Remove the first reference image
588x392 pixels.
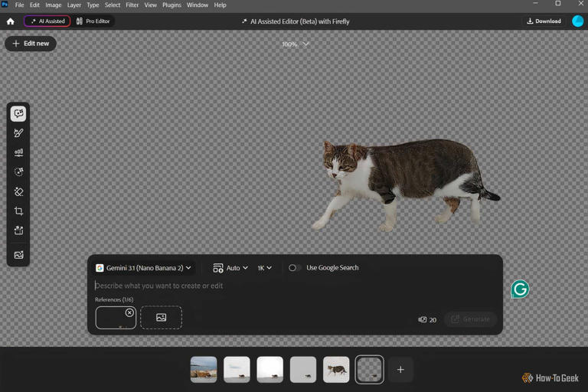[129, 312]
